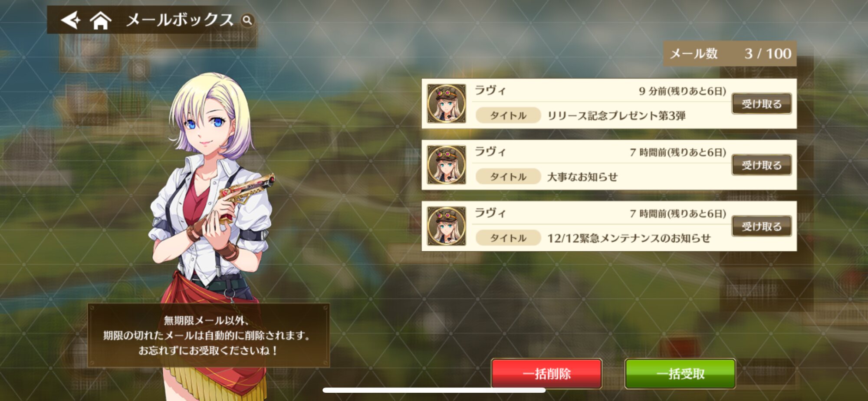
Task: Click 受け取る for 大事なお知らせ
Action: pyautogui.click(x=762, y=165)
